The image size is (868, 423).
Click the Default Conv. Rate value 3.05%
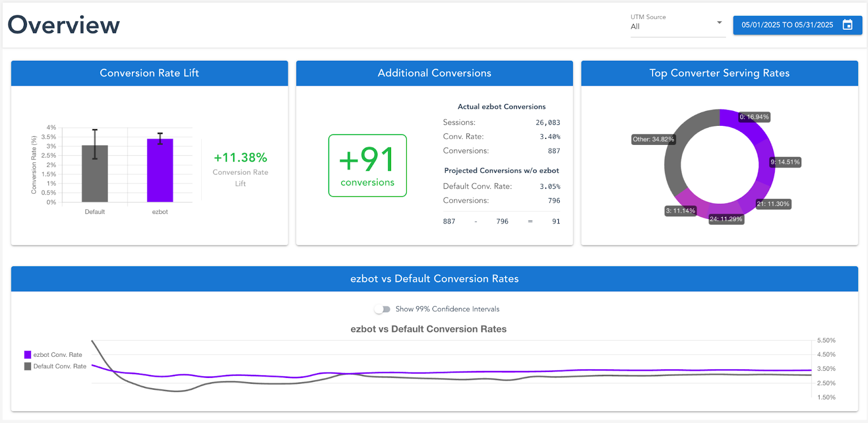550,187
